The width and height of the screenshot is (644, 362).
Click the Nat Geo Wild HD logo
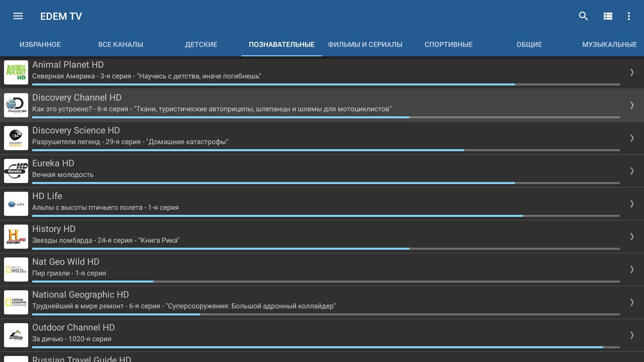tap(16, 269)
